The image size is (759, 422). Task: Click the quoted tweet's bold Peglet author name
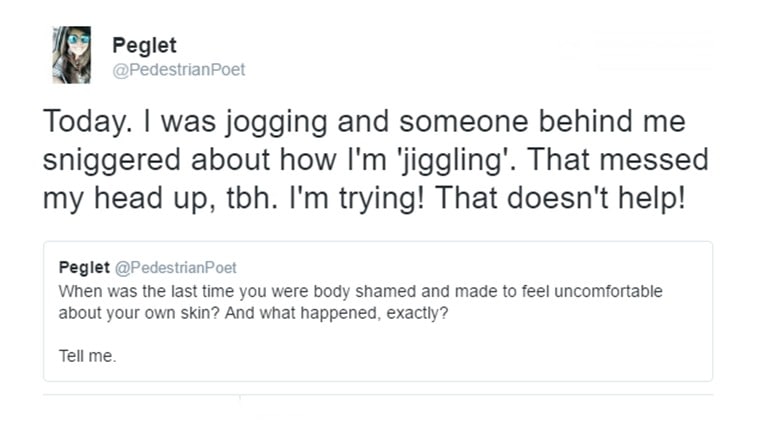pos(84,267)
